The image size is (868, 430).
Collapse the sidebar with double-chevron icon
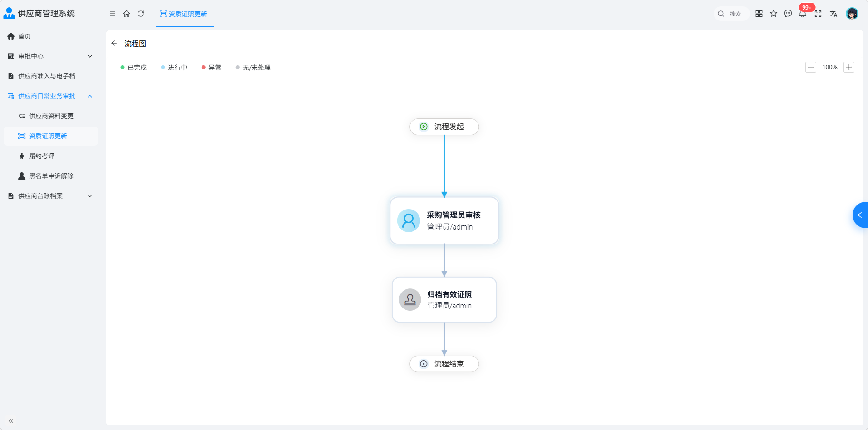[x=11, y=421]
